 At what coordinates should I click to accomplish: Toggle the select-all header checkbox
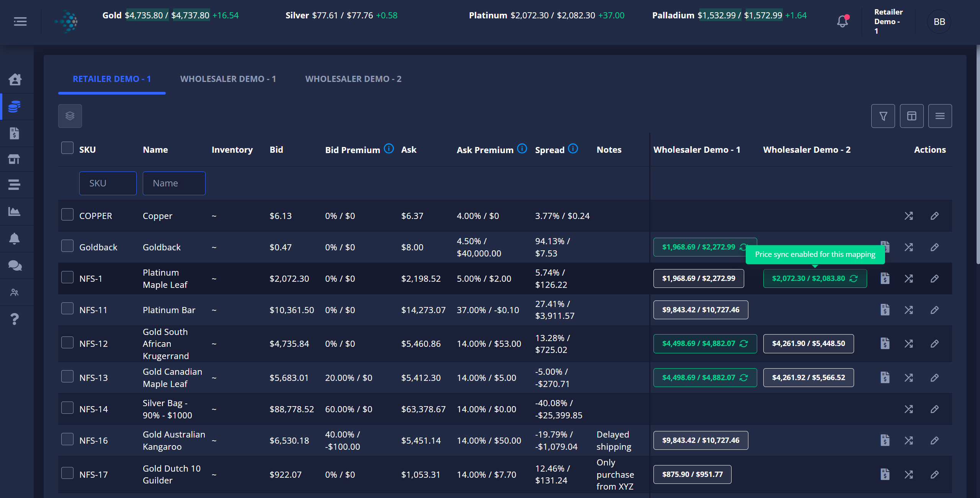67,148
